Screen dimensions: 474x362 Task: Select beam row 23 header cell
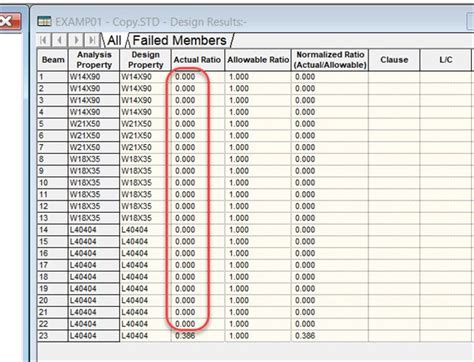tap(53, 336)
